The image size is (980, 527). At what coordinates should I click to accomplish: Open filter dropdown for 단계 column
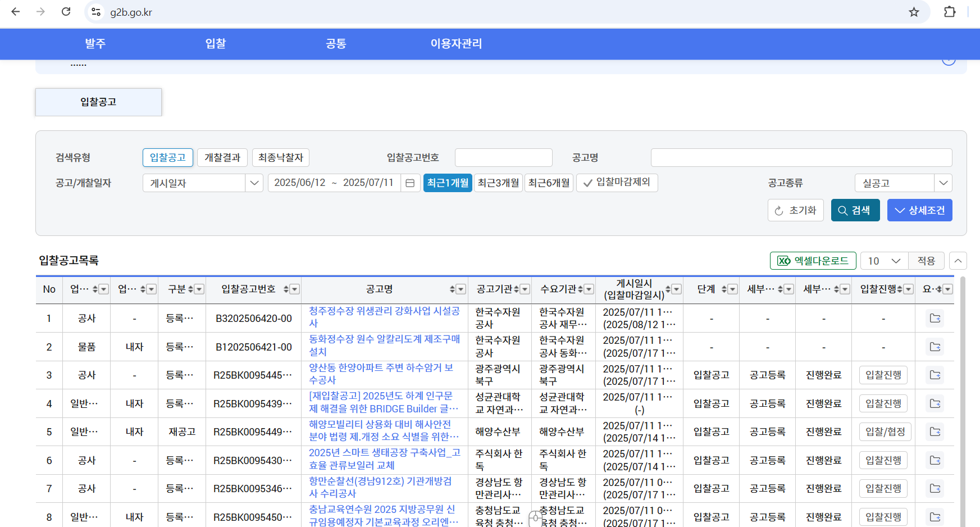(733, 289)
